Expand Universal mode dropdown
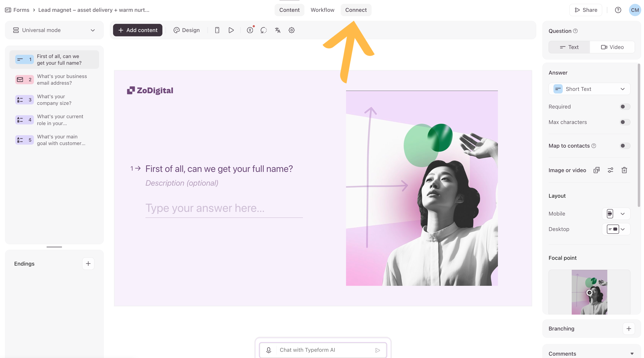644x358 pixels. (54, 30)
